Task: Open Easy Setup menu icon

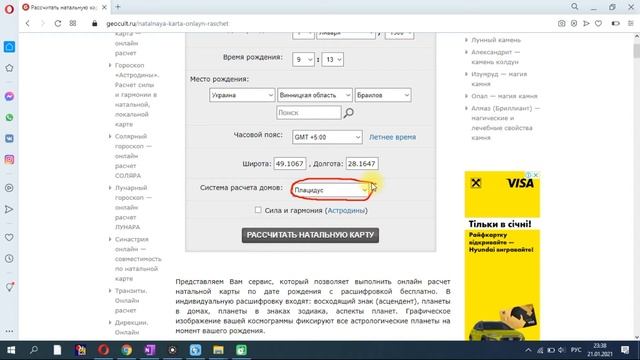Action: click(631, 24)
